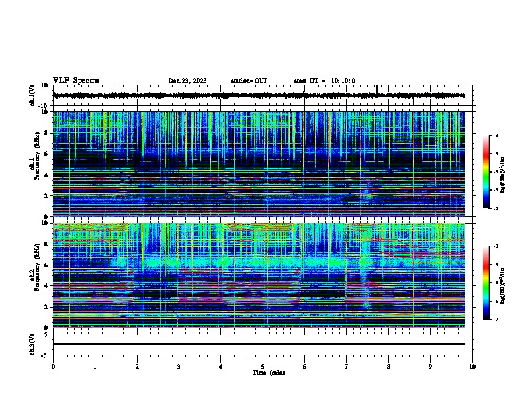This screenshot has height=411, width=532.
Task: Click the log(PSD) label beside ch.2 colorbar
Action: pos(503,285)
